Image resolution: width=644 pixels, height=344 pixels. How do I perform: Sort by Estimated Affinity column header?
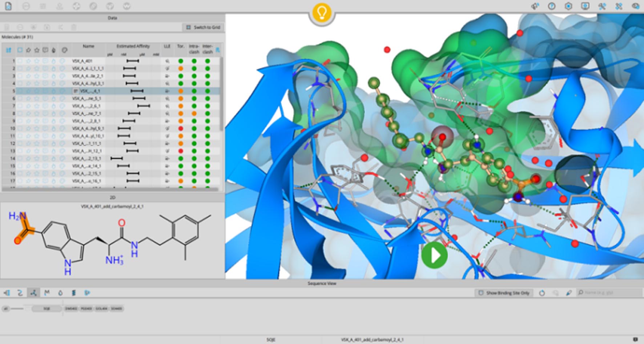tap(133, 47)
